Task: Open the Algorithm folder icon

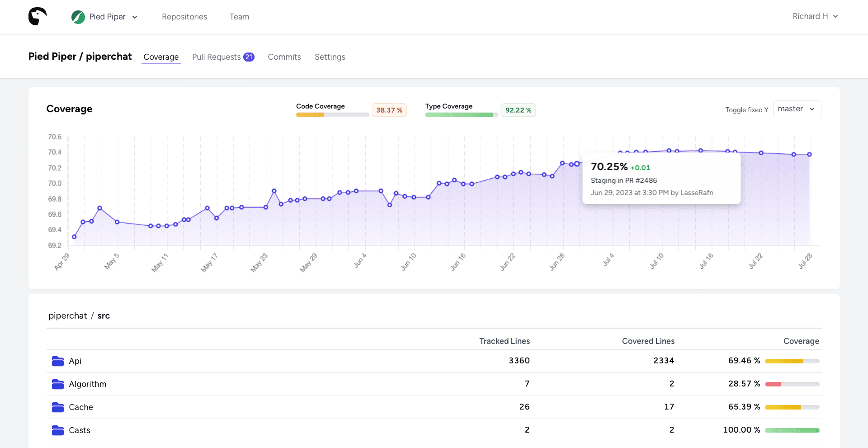Action: tap(57, 384)
